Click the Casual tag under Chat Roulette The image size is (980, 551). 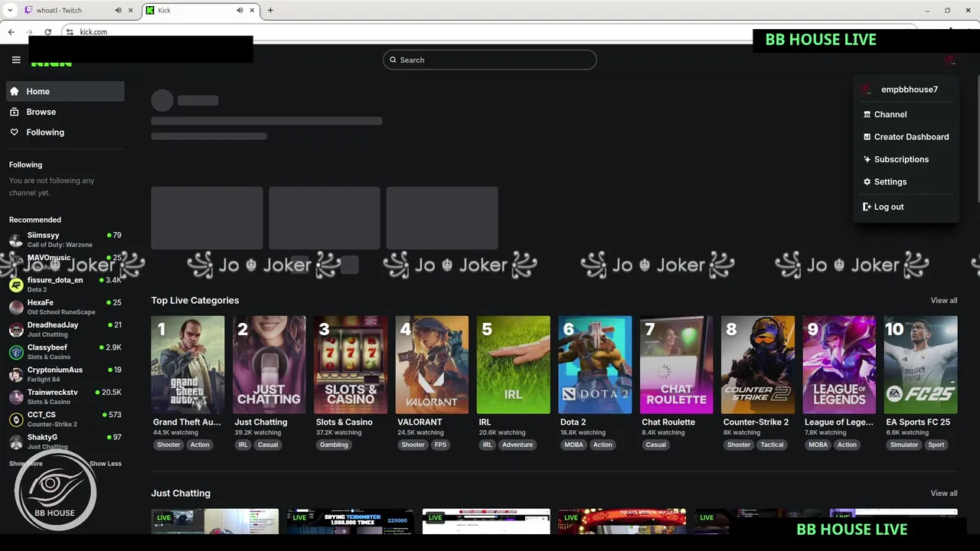pos(656,445)
